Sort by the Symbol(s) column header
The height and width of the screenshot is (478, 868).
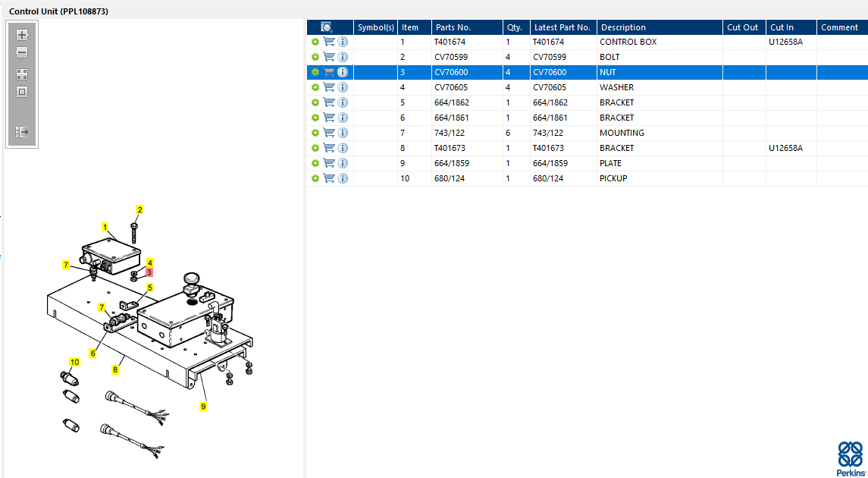[376, 27]
